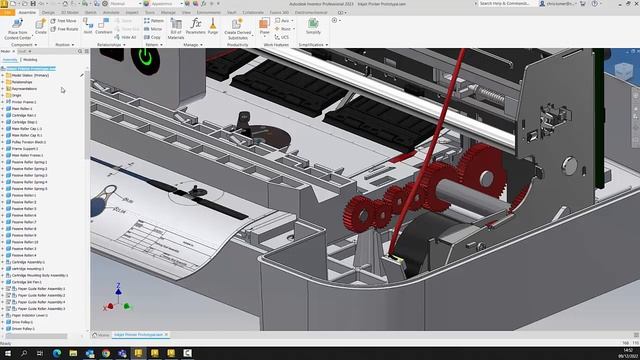The height and width of the screenshot is (360, 640).
Task: Click the Constrain tool icon
Action: (104, 23)
